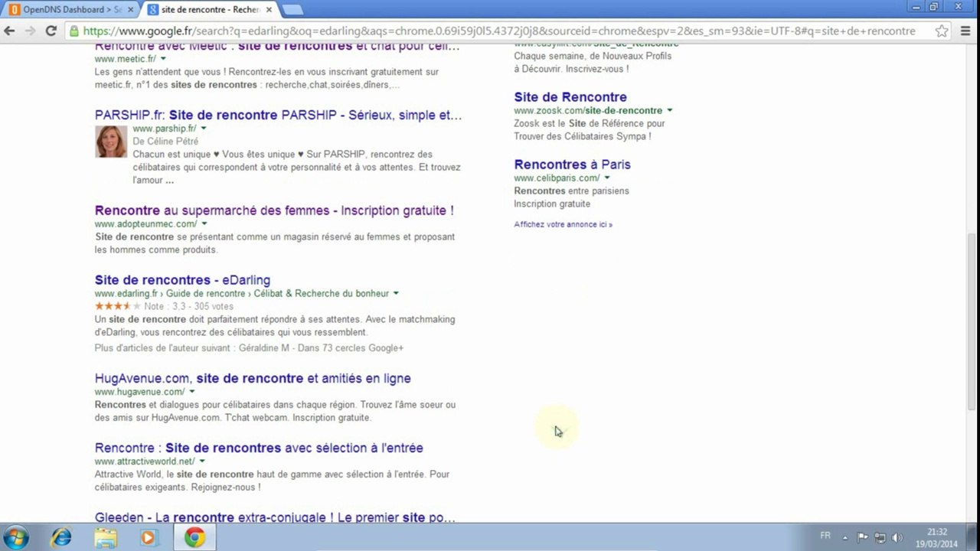The height and width of the screenshot is (551, 980).
Task: Open a new tab with the new-tab button
Action: (x=292, y=10)
